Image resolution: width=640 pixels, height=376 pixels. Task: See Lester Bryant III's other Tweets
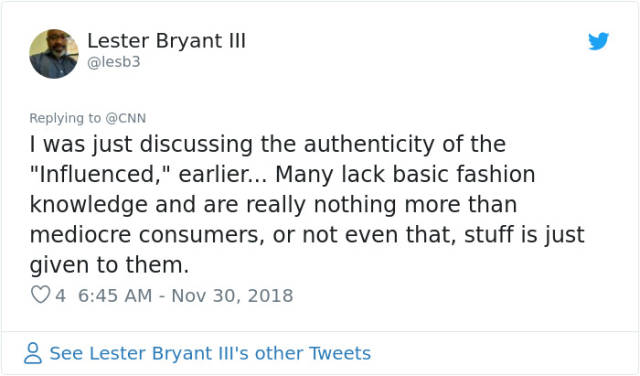(x=210, y=353)
